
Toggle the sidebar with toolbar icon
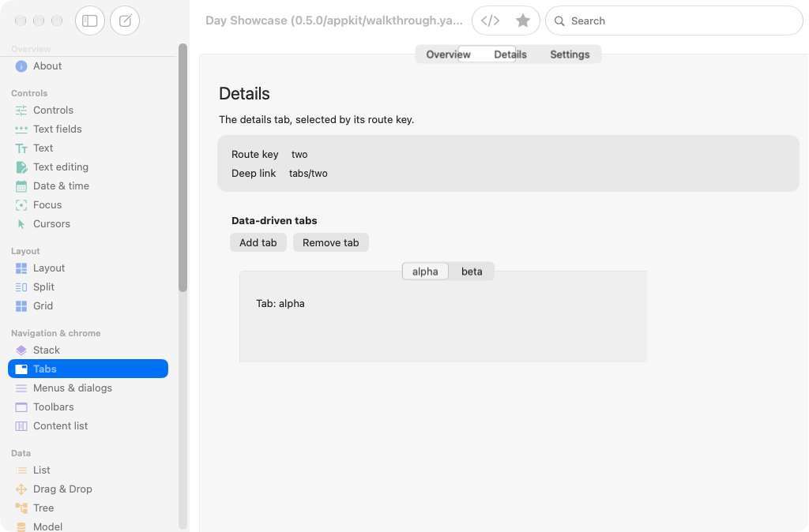click(90, 21)
